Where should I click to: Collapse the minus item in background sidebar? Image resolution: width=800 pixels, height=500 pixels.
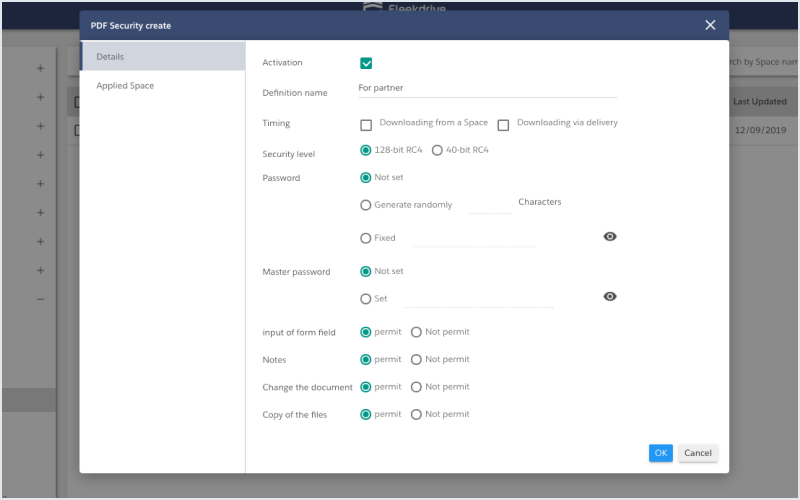[40, 299]
